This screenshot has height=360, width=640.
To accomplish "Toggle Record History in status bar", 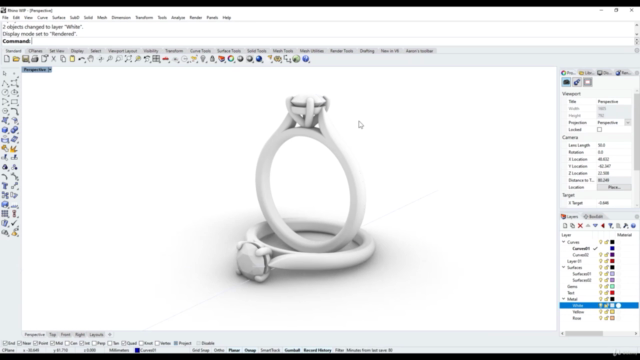I will click(317, 350).
